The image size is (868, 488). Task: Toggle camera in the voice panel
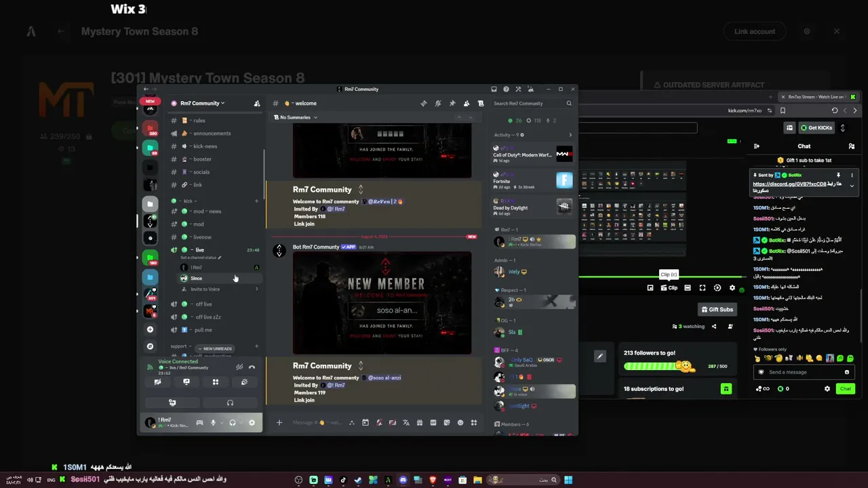point(157,382)
